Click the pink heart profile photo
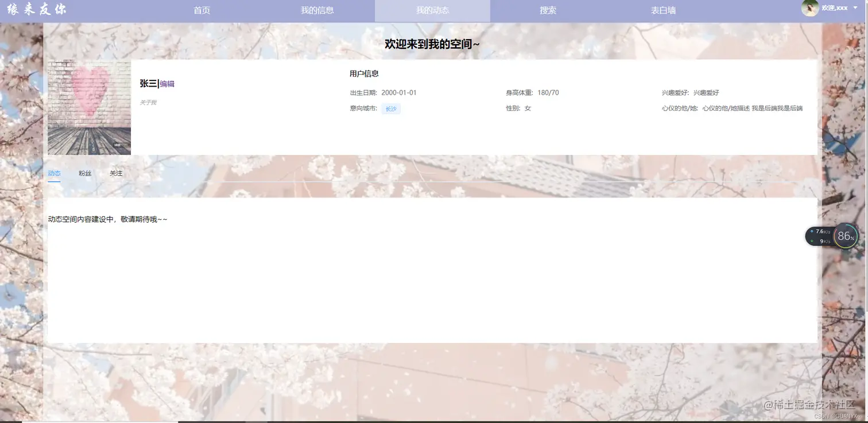Screen dimensions: 868x423 point(89,107)
